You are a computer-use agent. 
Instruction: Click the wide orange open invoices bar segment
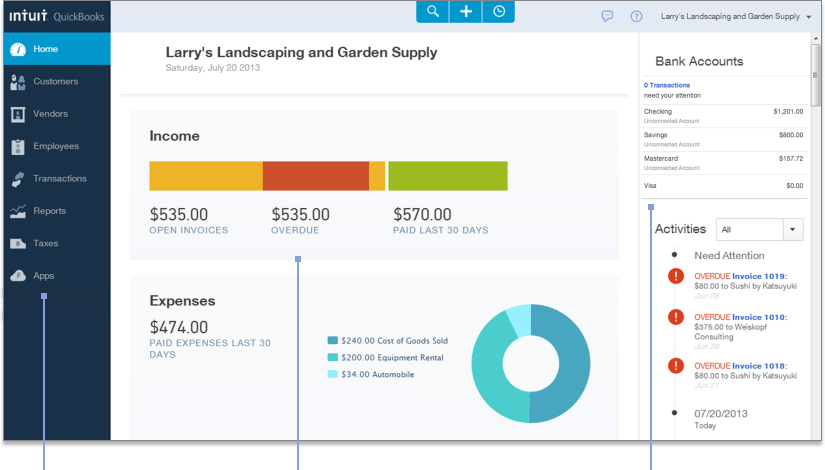tap(206, 176)
